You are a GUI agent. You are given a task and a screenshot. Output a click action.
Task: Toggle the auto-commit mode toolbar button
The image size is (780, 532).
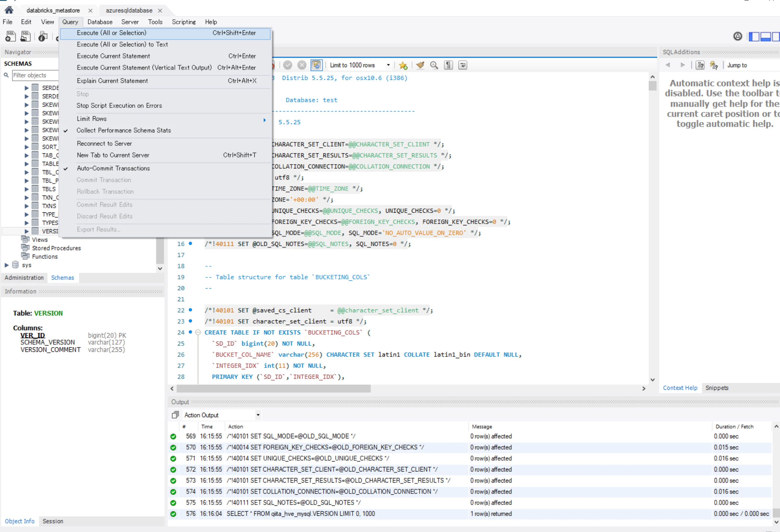coord(316,65)
